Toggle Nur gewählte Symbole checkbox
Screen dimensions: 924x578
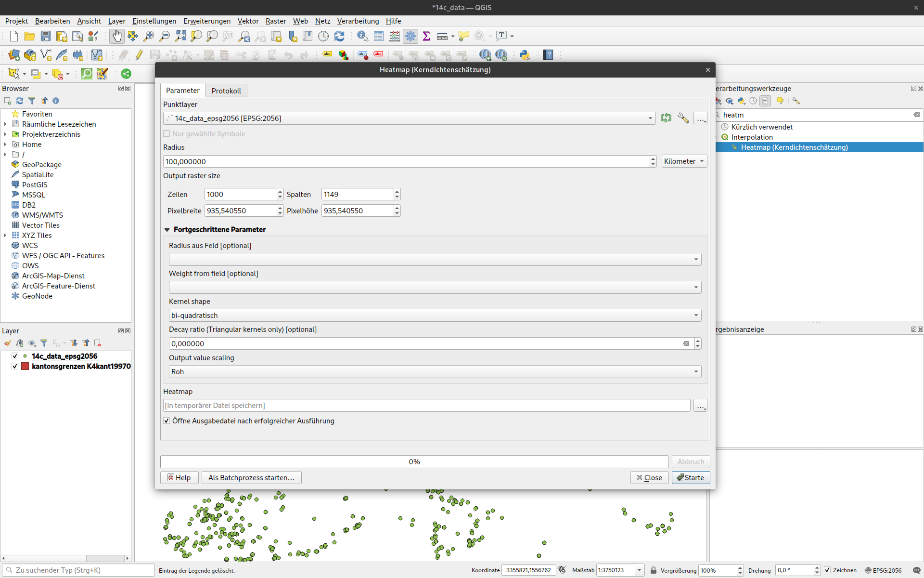167,134
